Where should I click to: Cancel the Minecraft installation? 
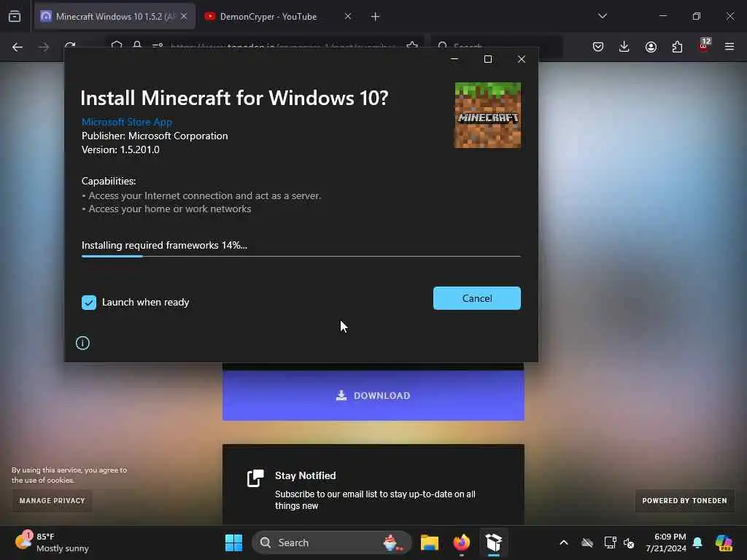click(476, 298)
